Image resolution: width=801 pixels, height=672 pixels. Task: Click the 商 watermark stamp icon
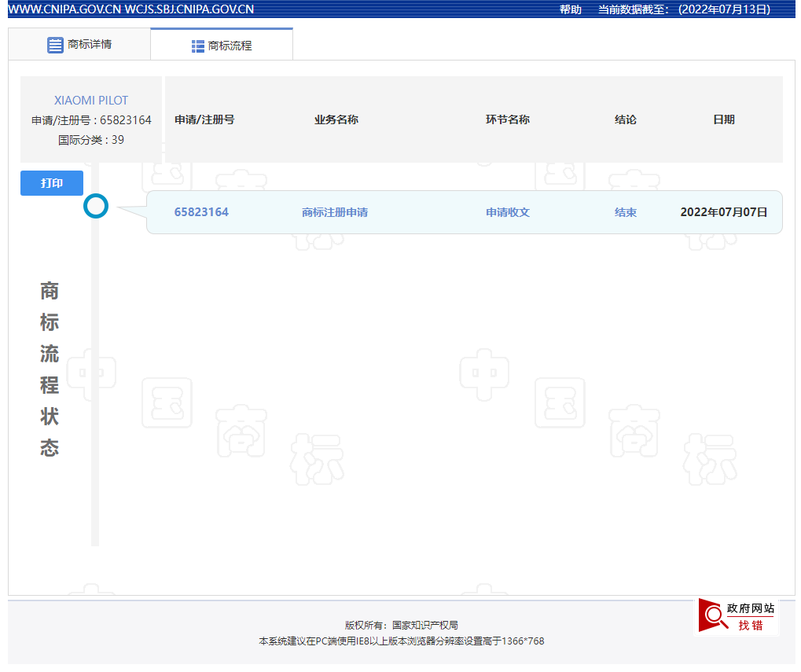241,431
